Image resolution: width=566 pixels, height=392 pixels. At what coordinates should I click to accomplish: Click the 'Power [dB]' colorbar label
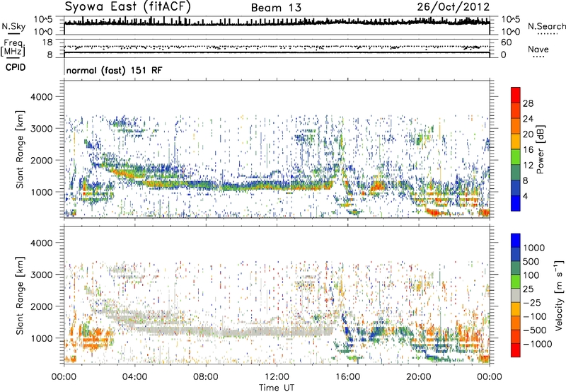pyautogui.click(x=541, y=149)
